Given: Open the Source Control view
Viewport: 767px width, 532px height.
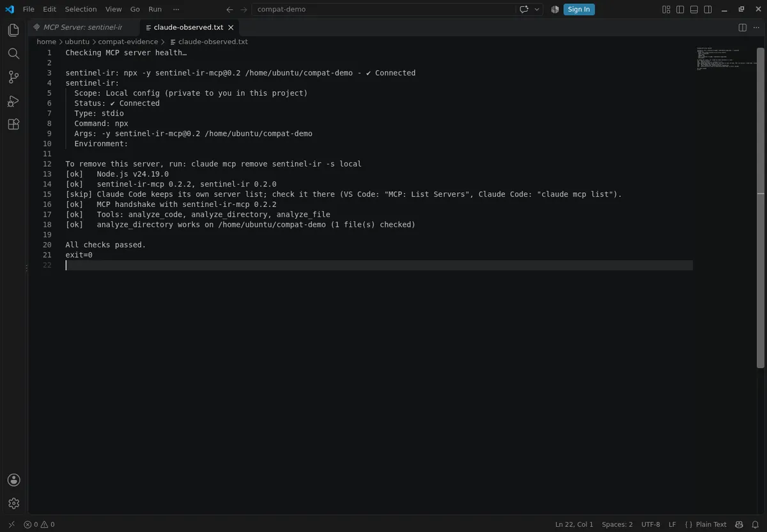Looking at the screenshot, I should 13,77.
